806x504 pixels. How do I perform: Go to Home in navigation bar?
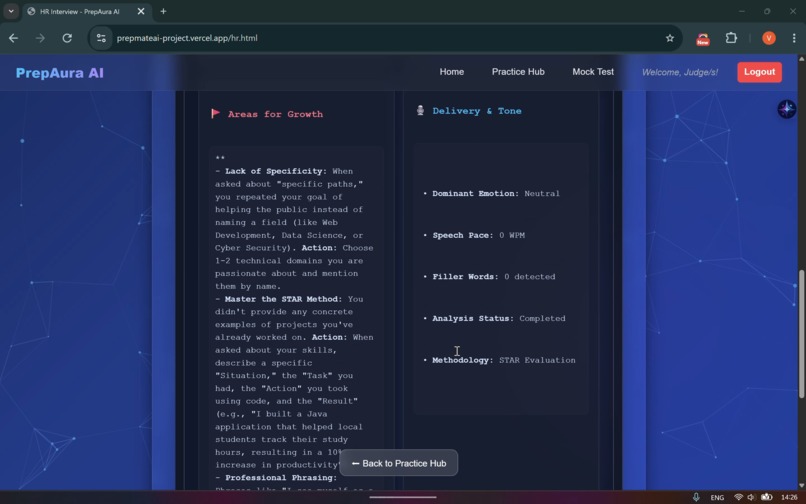click(451, 72)
